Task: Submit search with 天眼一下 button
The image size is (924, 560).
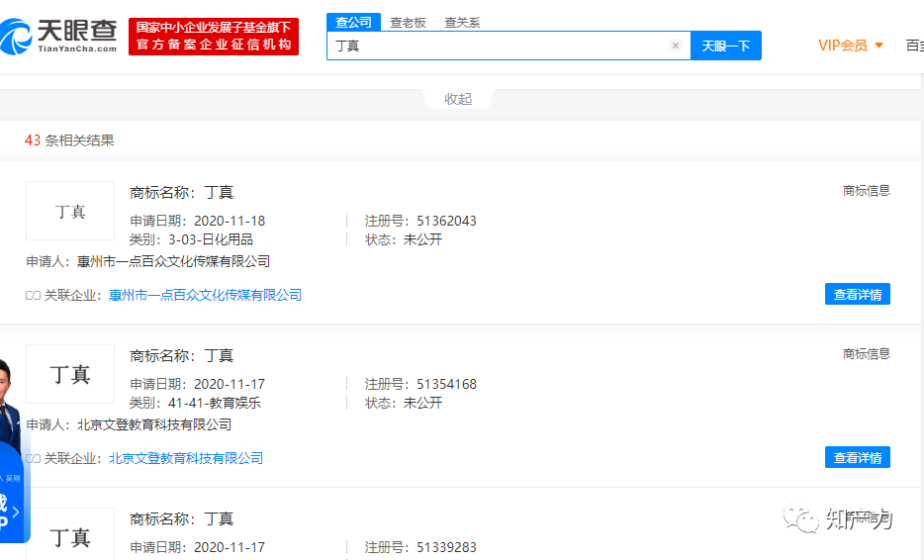Action: (726, 46)
